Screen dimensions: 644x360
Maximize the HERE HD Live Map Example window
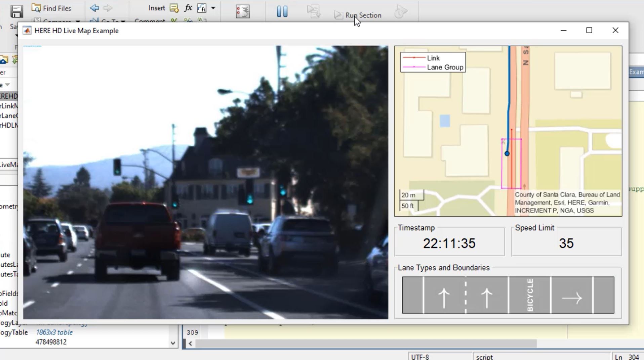point(589,31)
